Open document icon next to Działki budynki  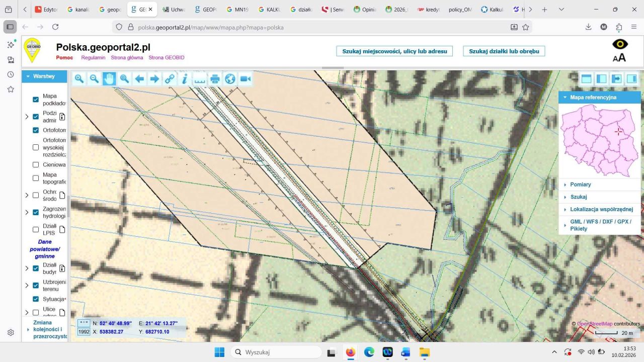coord(62,268)
